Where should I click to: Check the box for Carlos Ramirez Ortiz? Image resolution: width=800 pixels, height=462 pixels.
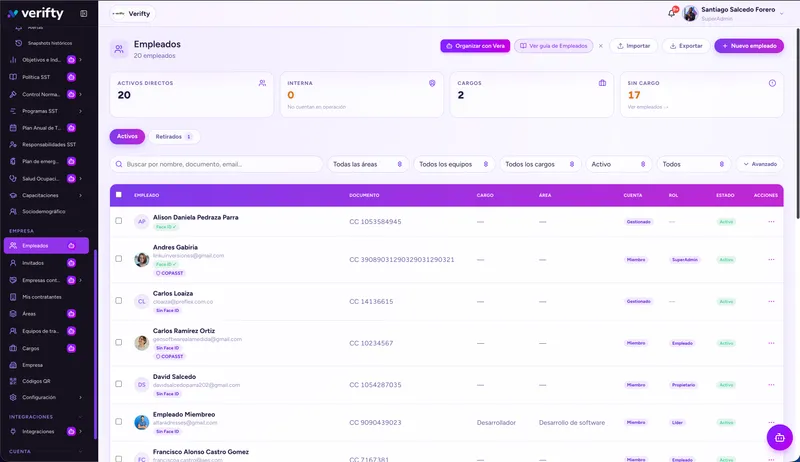pos(119,343)
